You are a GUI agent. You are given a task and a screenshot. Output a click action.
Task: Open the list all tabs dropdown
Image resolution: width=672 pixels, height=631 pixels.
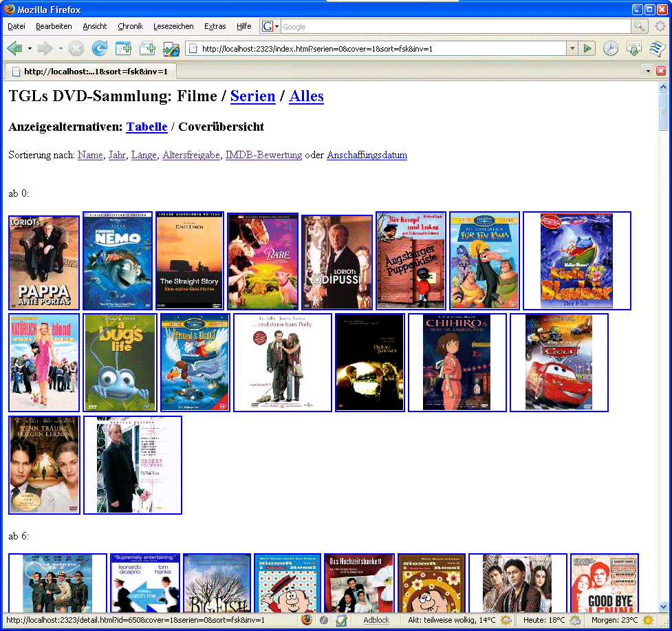click(648, 71)
